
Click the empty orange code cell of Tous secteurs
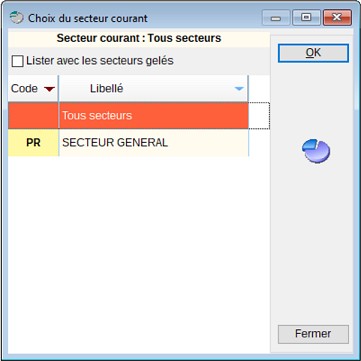point(33,115)
